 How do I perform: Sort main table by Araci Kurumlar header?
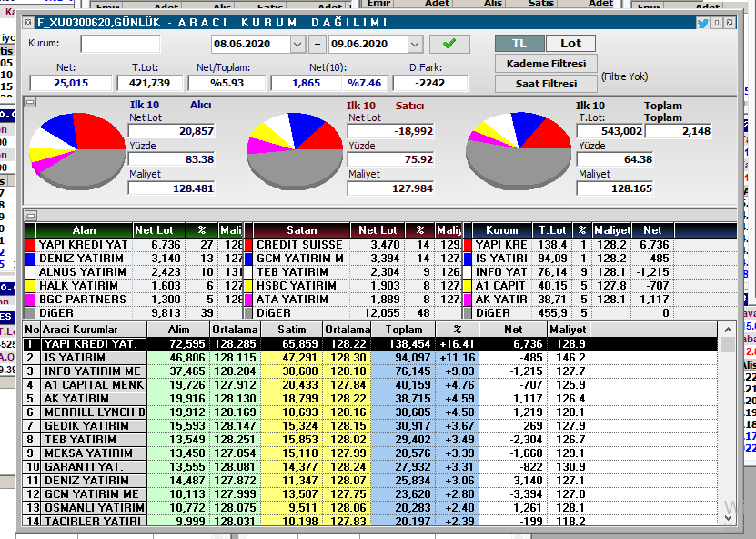[94, 330]
